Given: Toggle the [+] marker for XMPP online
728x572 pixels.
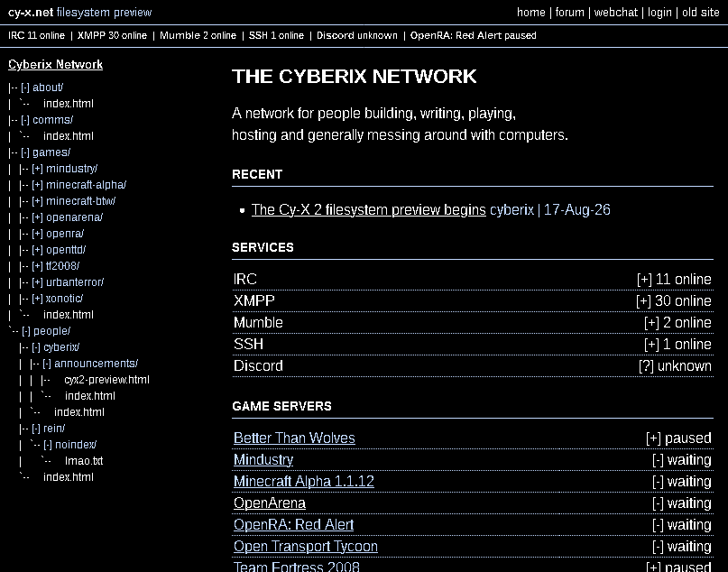Looking at the screenshot, I should tap(643, 300).
